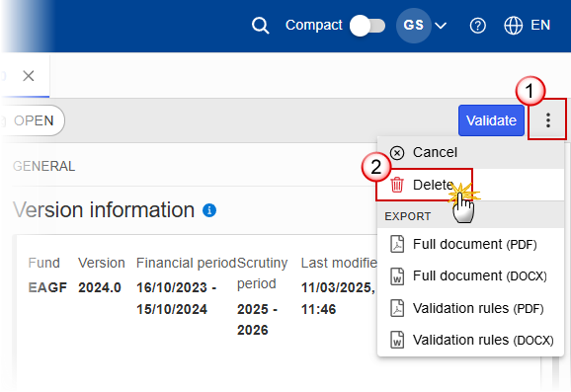Close the current tab with X
The image size is (571, 392).
(x=29, y=76)
